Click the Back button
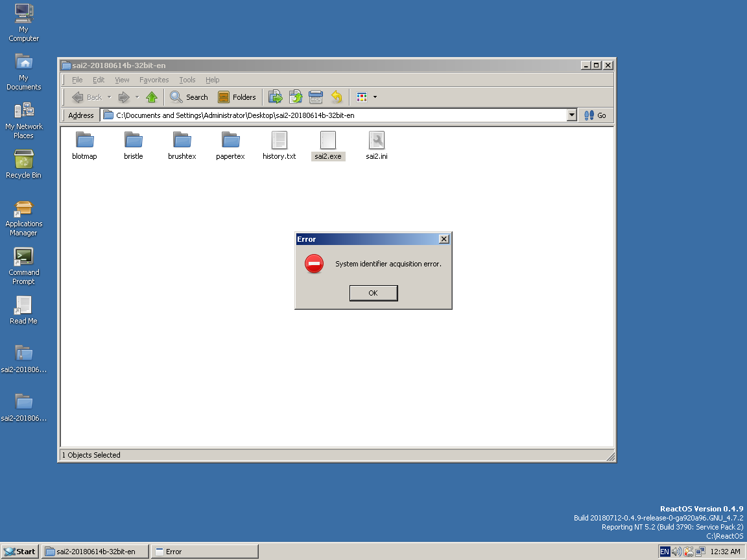 (87, 97)
